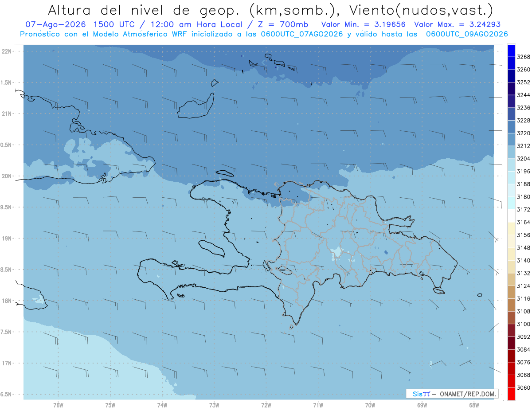Click the colorbar label 3092
Viewport: 532px width, 411px height.
click(x=523, y=337)
